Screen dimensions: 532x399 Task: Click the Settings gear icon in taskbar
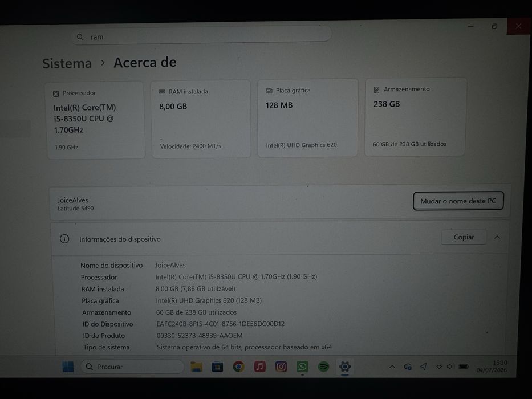point(345,367)
